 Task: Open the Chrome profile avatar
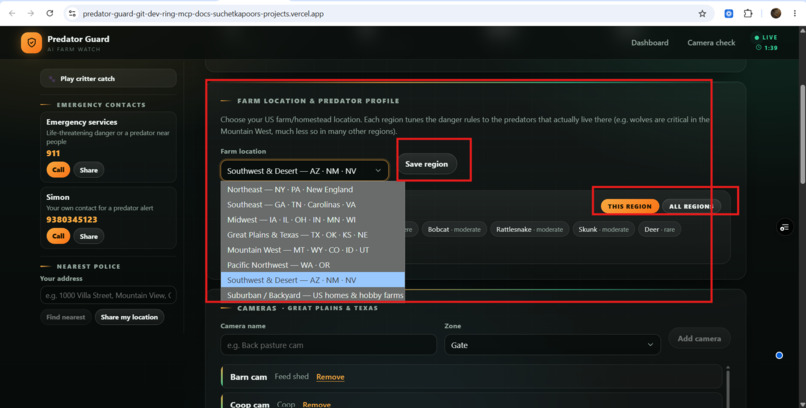tap(776, 14)
